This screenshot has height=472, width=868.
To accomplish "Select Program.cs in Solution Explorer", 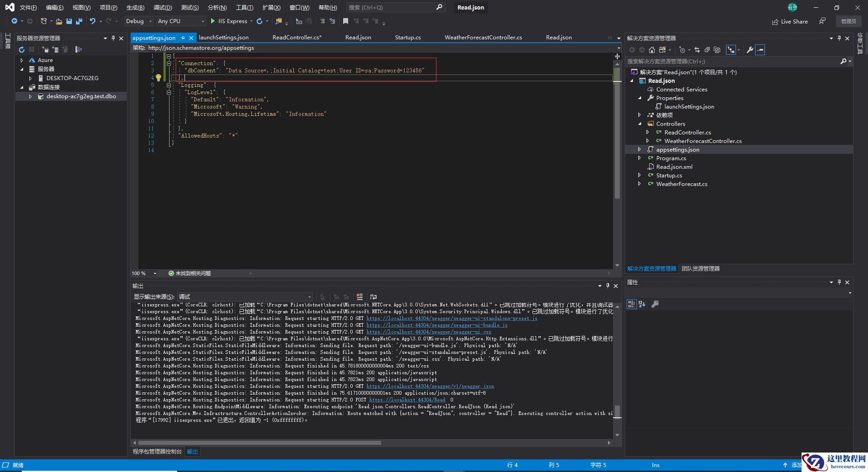I will 671,158.
